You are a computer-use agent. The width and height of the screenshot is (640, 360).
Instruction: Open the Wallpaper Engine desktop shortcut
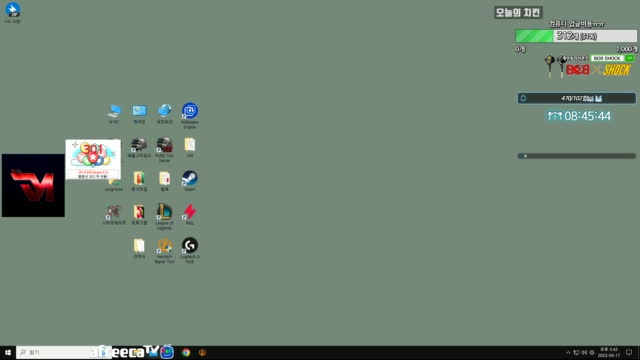click(x=190, y=115)
